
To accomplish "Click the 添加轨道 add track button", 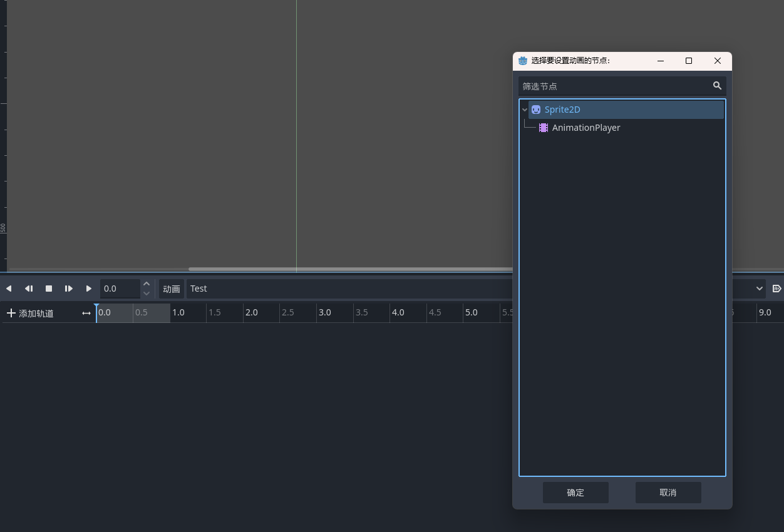I will tap(30, 313).
